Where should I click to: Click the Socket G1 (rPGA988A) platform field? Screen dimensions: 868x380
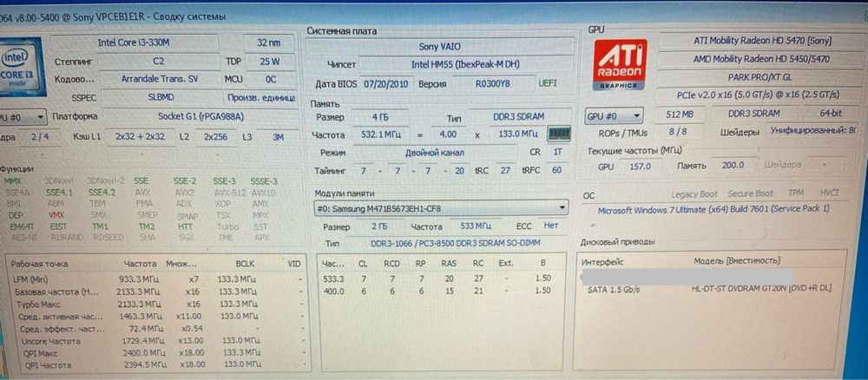coord(201,116)
